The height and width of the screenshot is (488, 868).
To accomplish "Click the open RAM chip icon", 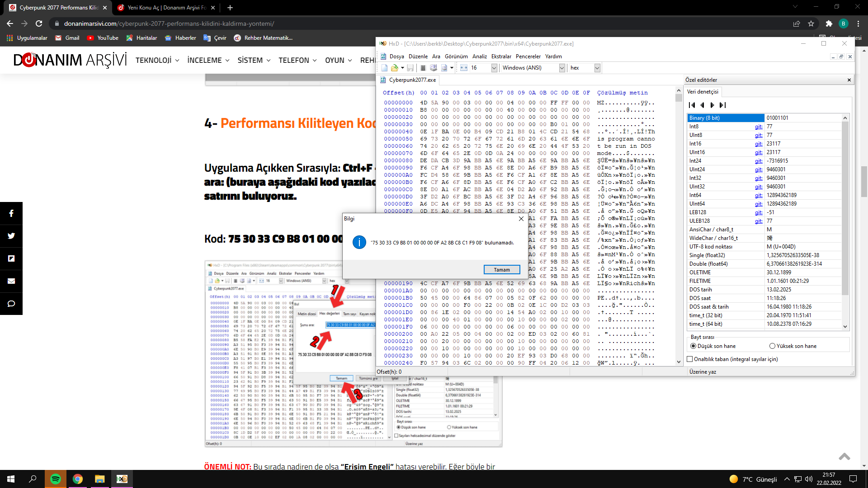I will click(423, 68).
